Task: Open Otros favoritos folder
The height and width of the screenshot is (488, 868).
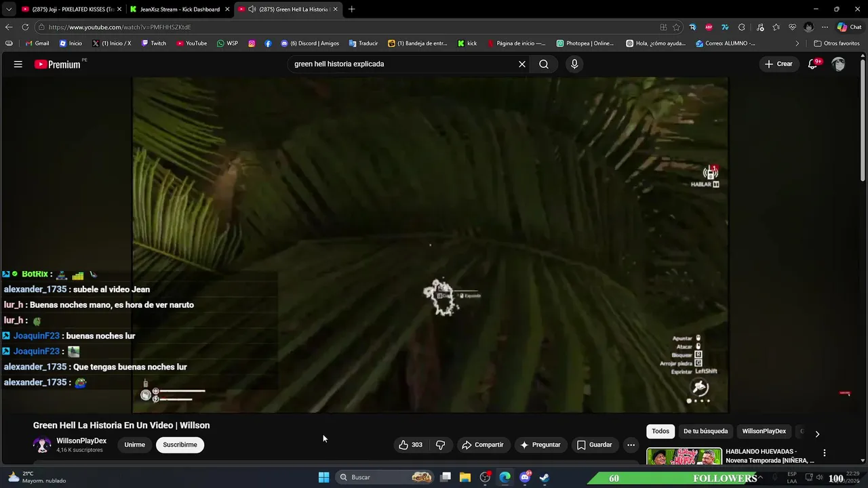Action: [x=837, y=43]
